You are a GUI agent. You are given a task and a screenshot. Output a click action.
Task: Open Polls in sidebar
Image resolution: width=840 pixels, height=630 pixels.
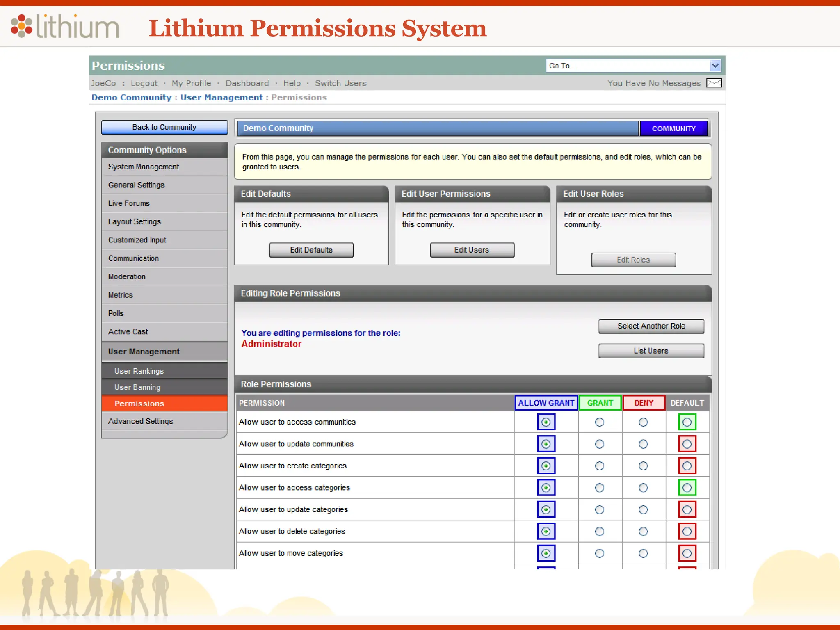point(164,313)
